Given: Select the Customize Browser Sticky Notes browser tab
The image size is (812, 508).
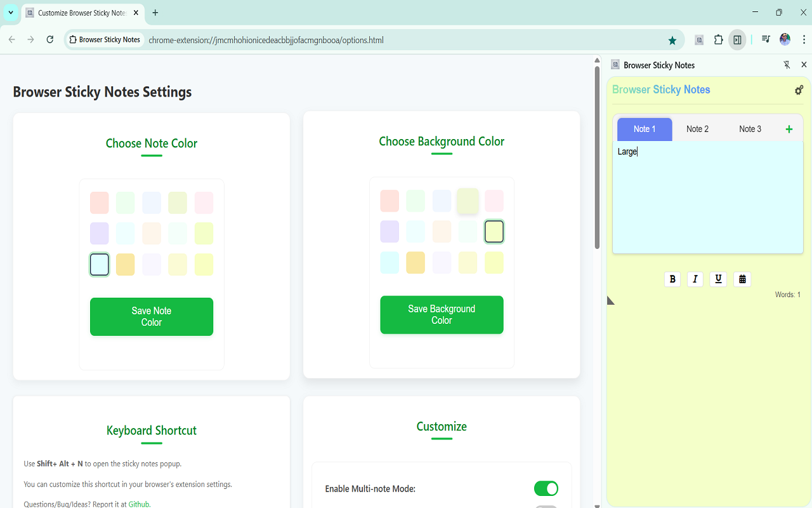Looking at the screenshot, I should (x=82, y=13).
